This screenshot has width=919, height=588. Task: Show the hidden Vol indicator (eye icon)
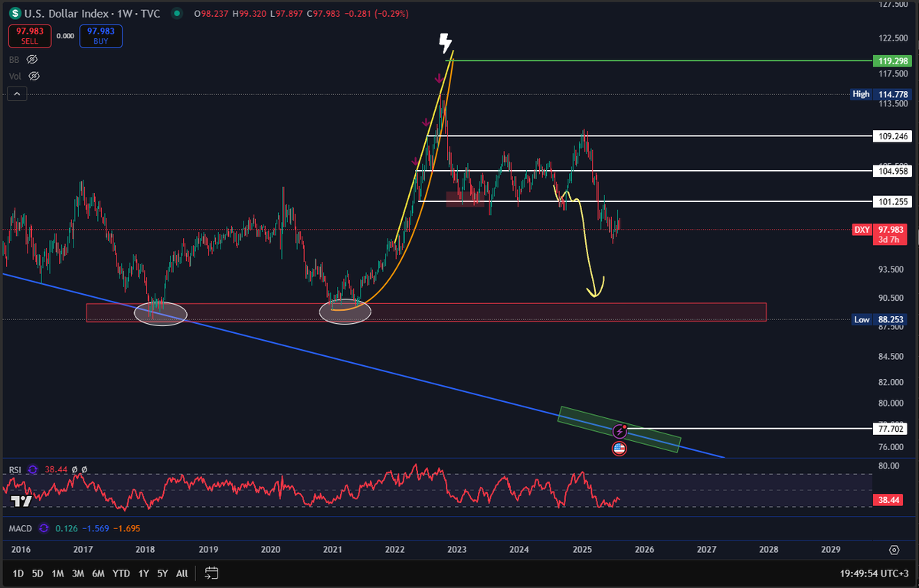click(x=34, y=76)
